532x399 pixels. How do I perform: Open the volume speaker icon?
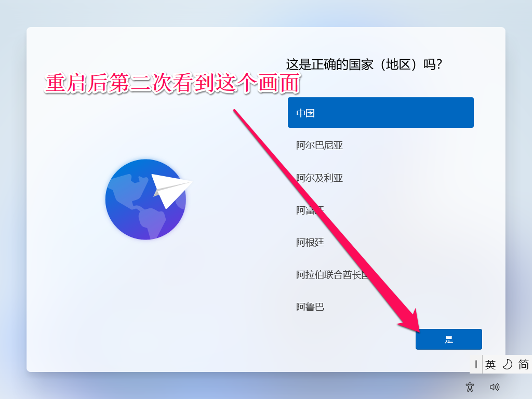point(495,387)
